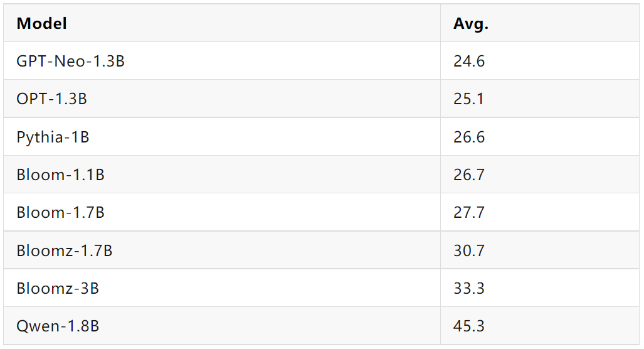The image size is (644, 349).
Task: Click the 30.7 average score
Action: point(469,250)
